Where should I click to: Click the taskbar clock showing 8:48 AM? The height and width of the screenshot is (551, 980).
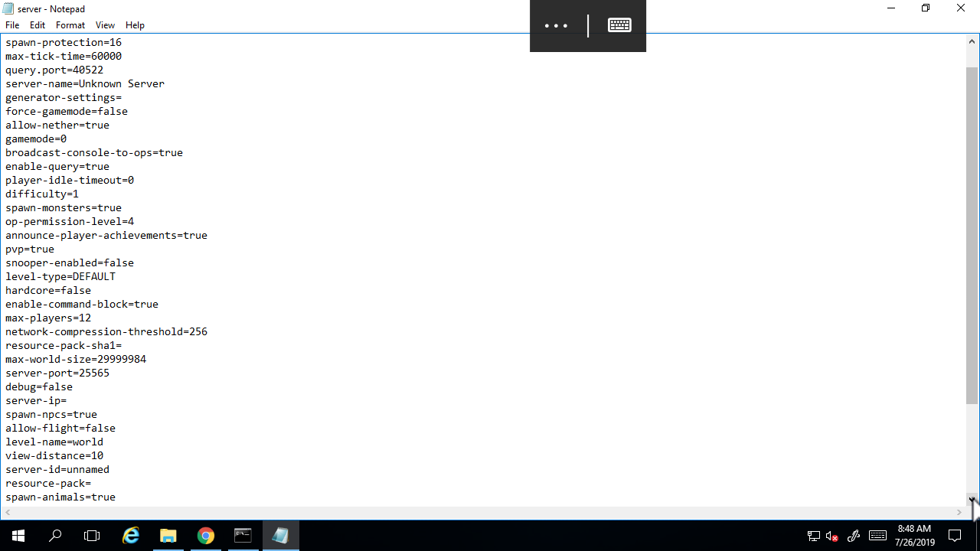(914, 536)
